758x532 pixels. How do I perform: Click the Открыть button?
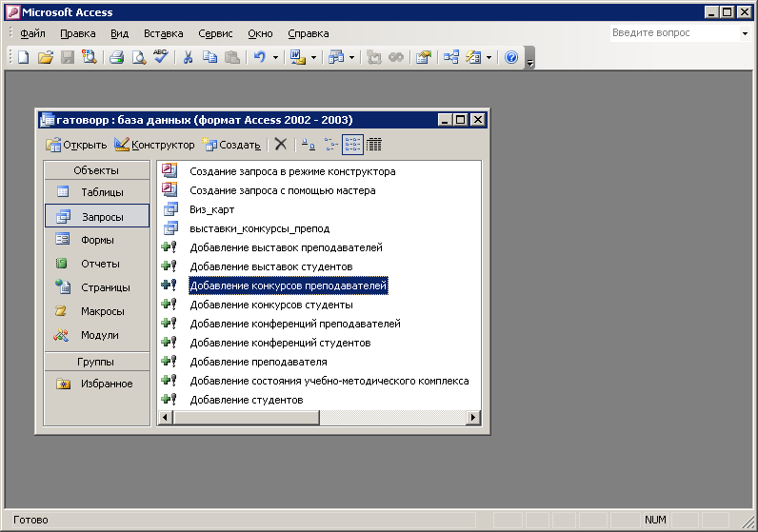(x=76, y=145)
